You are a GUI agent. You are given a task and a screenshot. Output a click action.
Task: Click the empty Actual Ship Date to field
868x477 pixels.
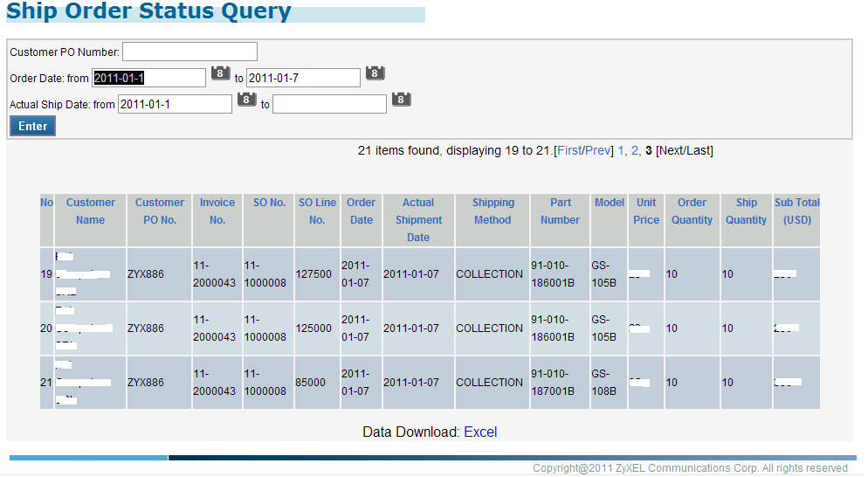tap(329, 104)
